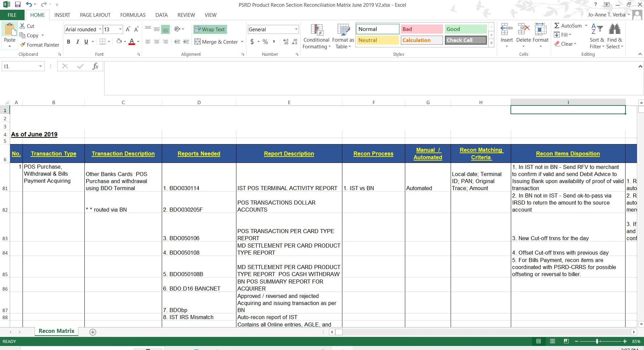Image resolution: width=644 pixels, height=350 pixels.
Task: Open the font size dropdown
Action: pyautogui.click(x=120, y=29)
